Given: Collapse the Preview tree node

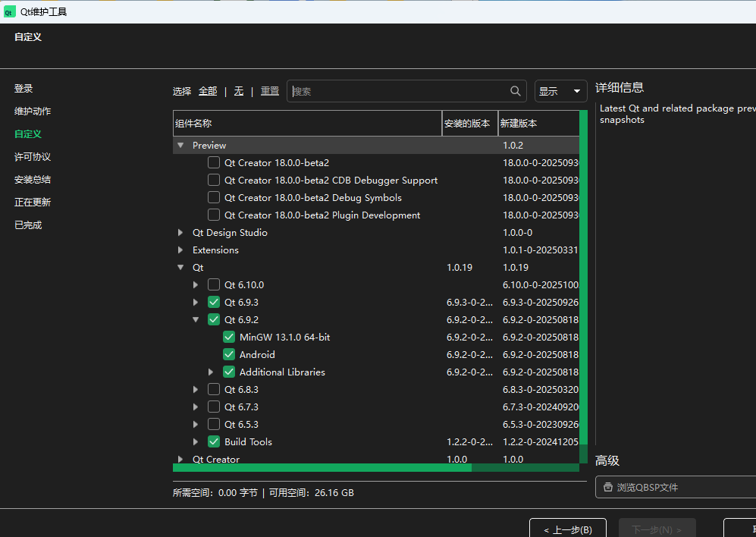Looking at the screenshot, I should pyautogui.click(x=180, y=145).
